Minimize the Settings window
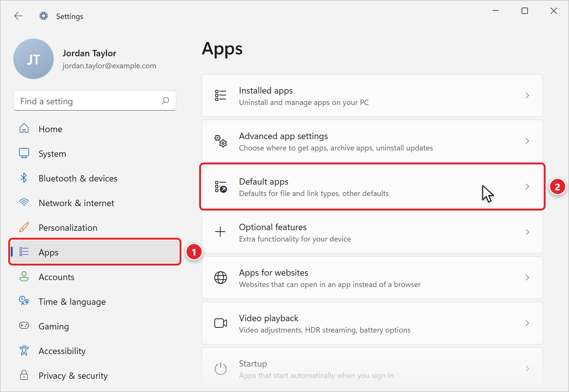The height and width of the screenshot is (392, 569). pyautogui.click(x=496, y=11)
